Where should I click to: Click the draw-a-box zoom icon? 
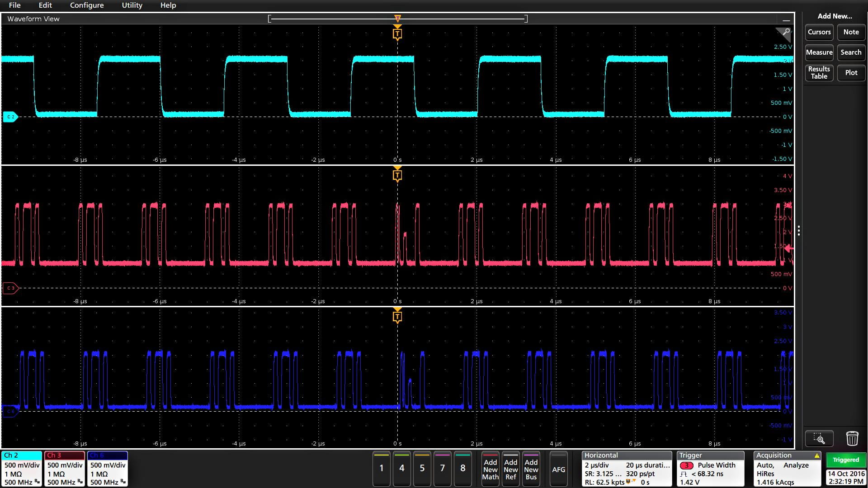819,438
